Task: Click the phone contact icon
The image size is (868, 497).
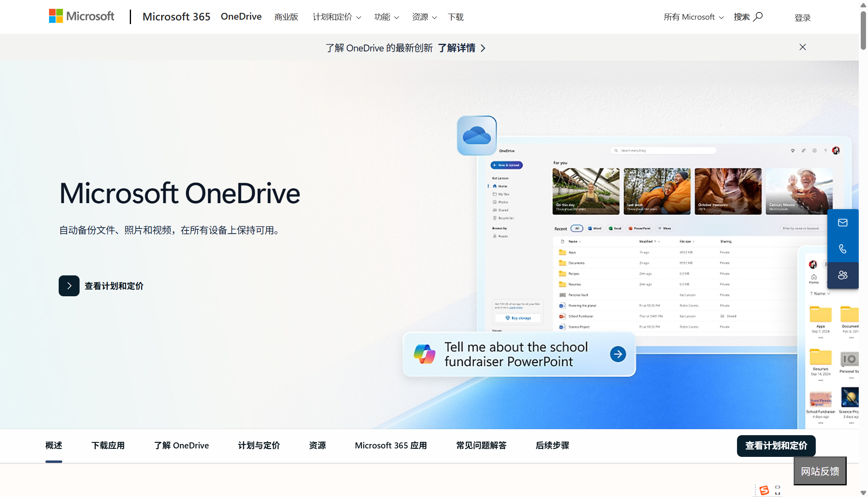Action: [843, 249]
